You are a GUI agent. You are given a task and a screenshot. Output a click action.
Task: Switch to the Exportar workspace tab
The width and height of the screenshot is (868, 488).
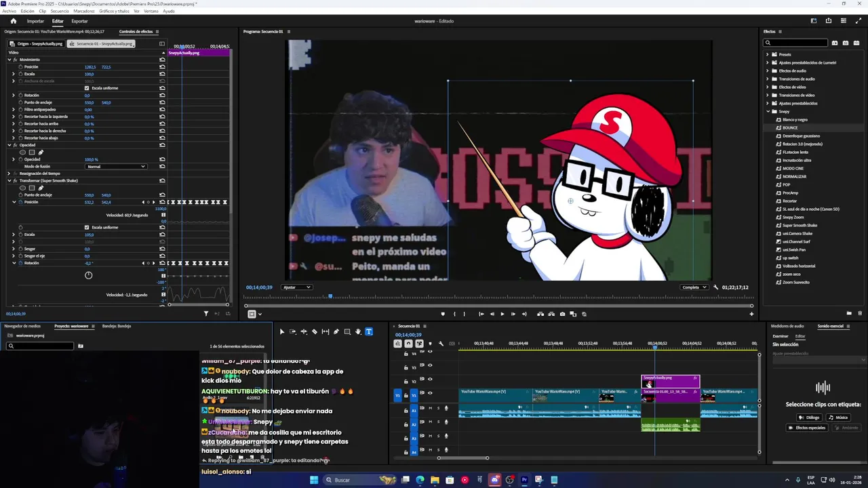coord(79,21)
